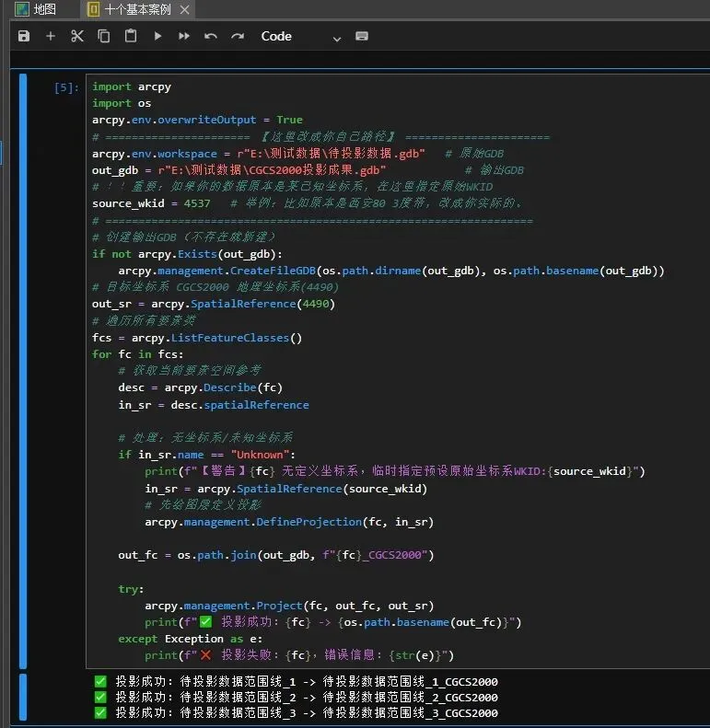This screenshot has height=728, width=710.
Task: Copy the selected cell
Action: (104, 36)
